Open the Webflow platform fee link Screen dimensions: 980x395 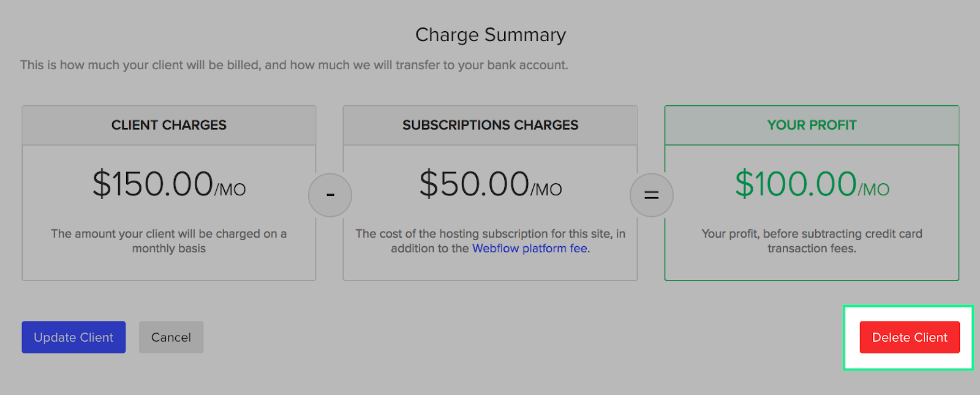pos(530,249)
